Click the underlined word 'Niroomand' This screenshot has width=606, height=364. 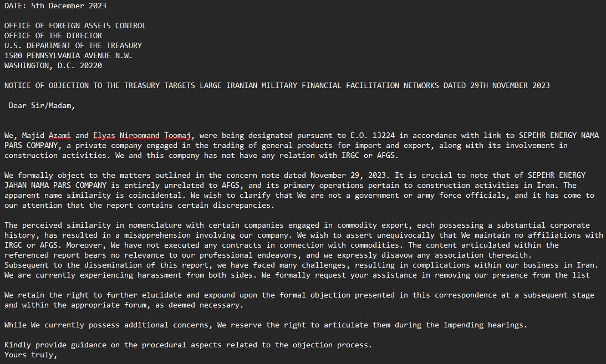pos(141,136)
